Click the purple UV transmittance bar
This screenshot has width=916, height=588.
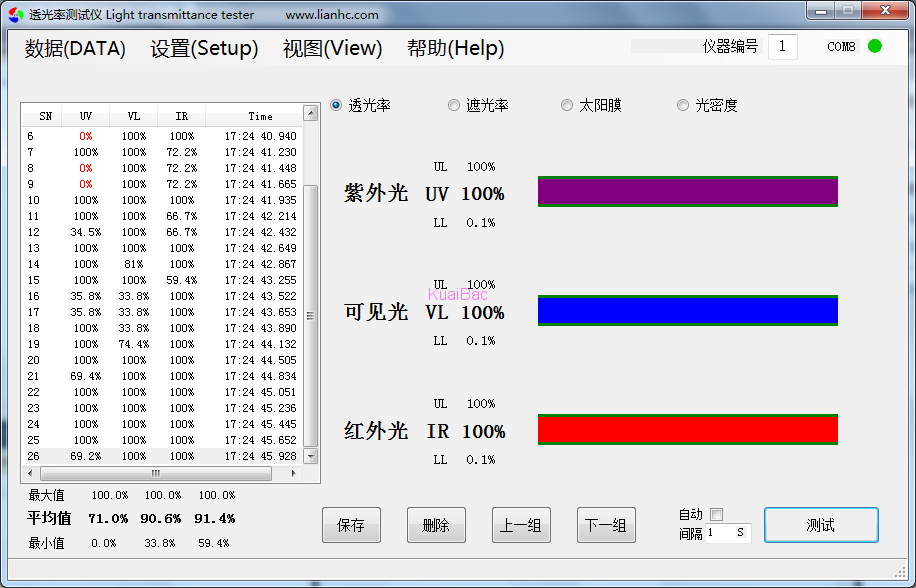coord(688,192)
